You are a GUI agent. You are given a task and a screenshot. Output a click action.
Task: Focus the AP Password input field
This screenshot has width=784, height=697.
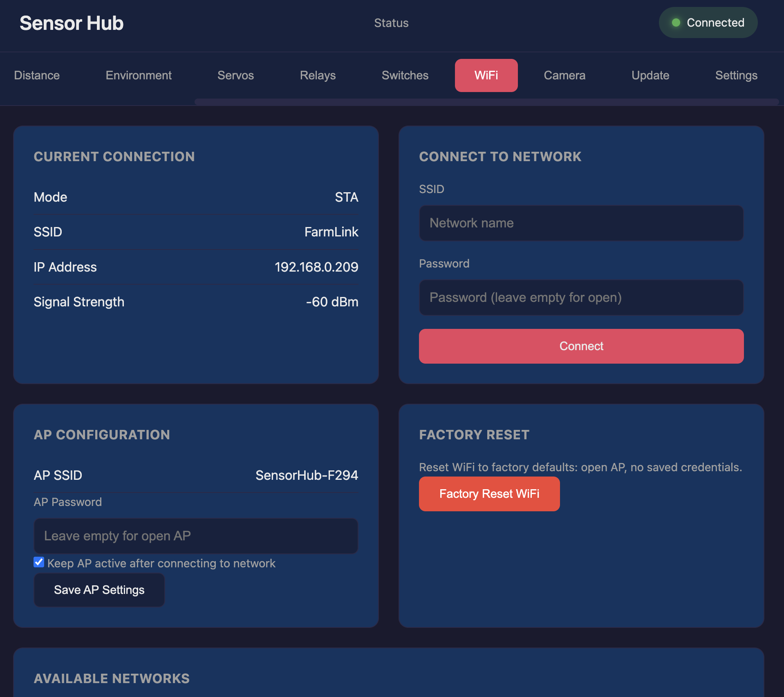[x=196, y=536]
